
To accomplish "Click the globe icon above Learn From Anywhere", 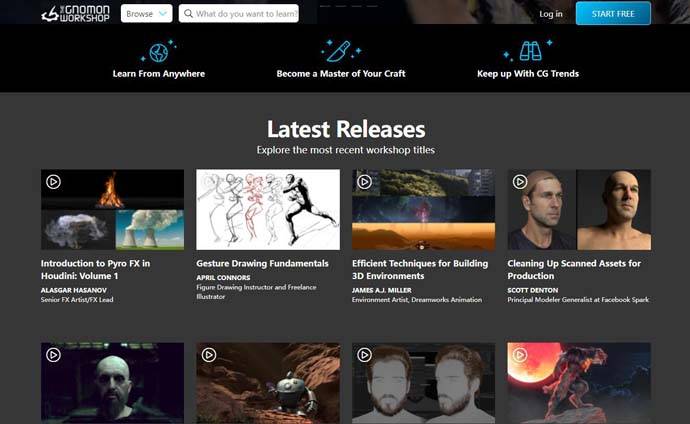I will point(158,52).
